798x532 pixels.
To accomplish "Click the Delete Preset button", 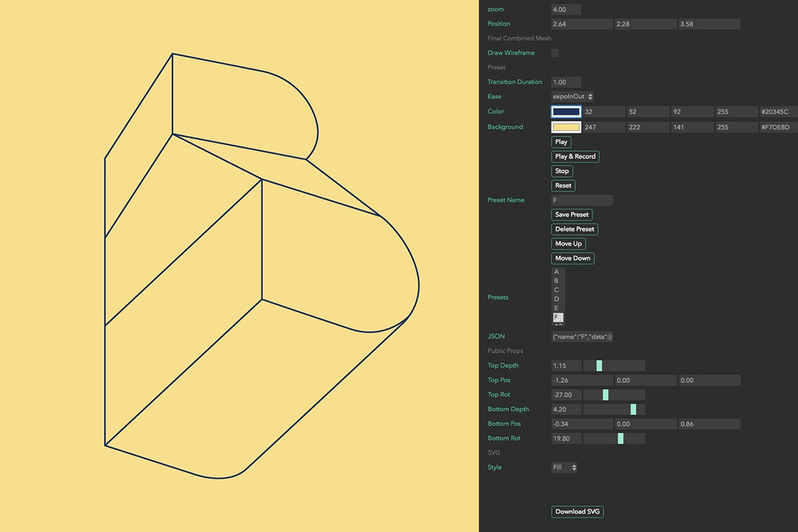I will point(574,229).
